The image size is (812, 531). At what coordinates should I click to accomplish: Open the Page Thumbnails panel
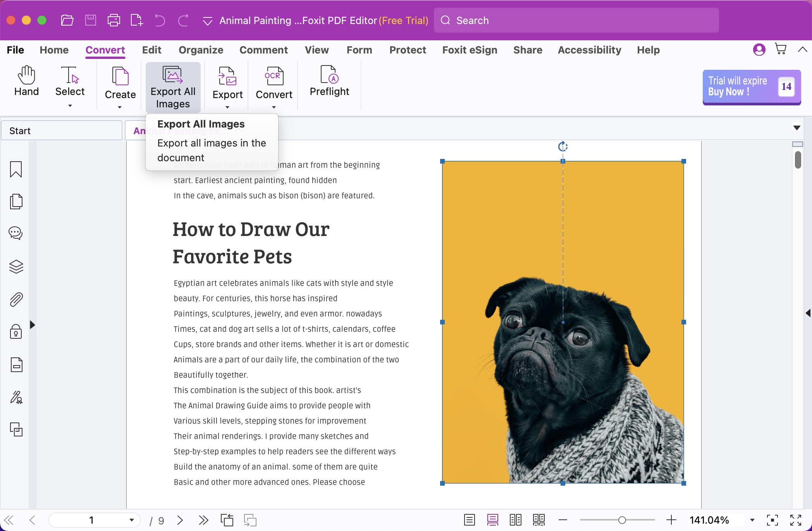[15, 202]
